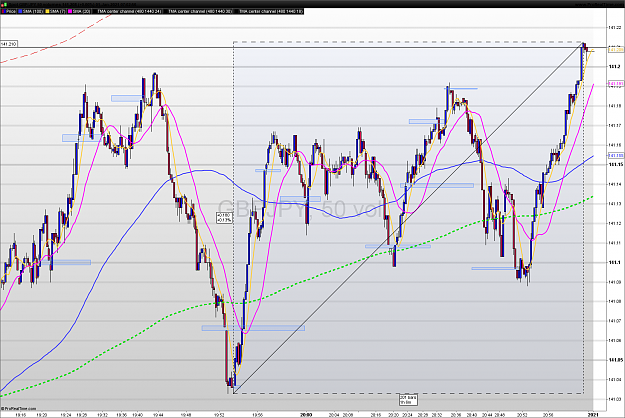Select TMA center channel (480 1440 24) label

tap(130, 11)
